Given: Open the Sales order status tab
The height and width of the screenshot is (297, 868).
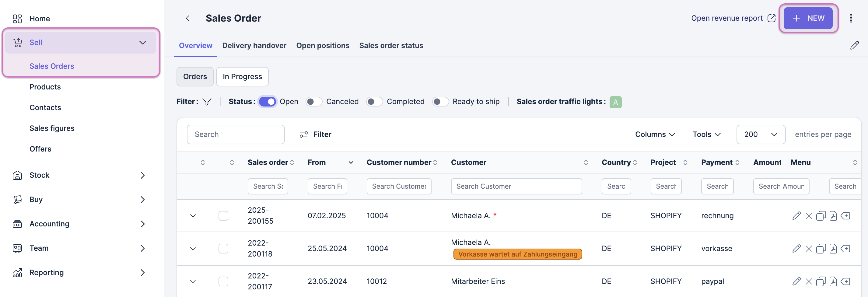Looking at the screenshot, I should tap(391, 45).
